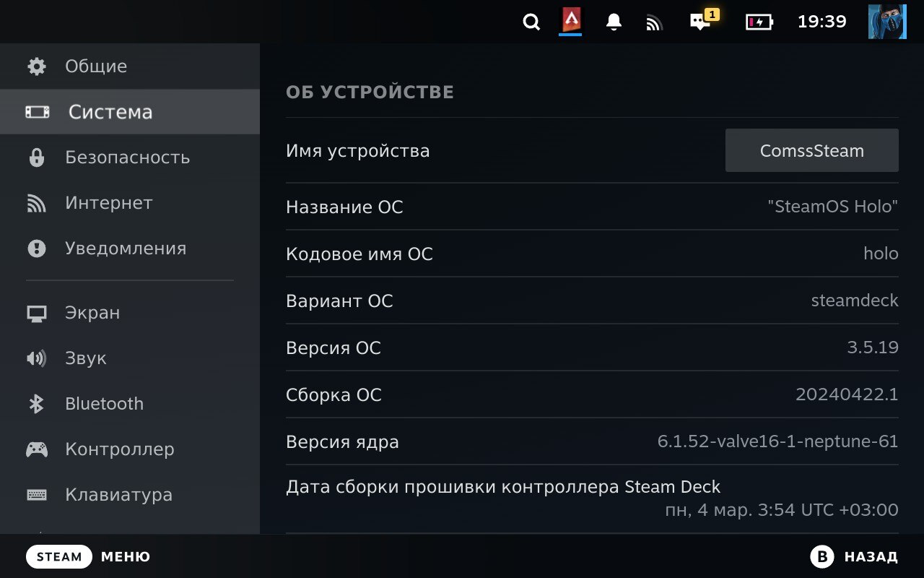Click the Wi-Fi signal status icon
This screenshot has width=924, height=578.
tap(654, 23)
